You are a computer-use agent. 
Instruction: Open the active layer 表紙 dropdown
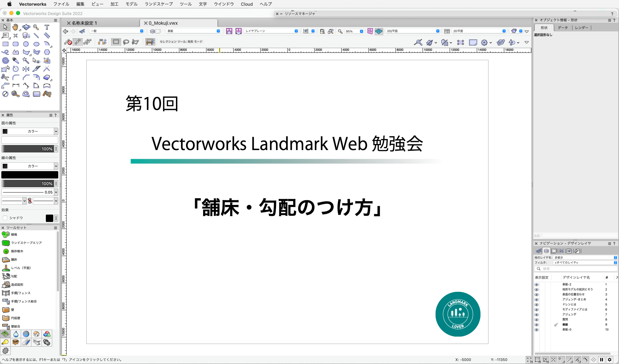pos(193,31)
